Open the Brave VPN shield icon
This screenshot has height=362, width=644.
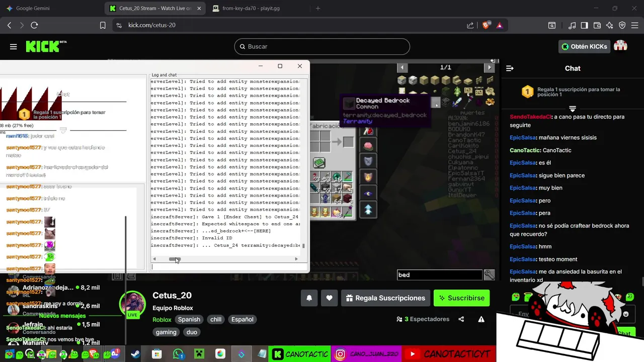coord(622,25)
